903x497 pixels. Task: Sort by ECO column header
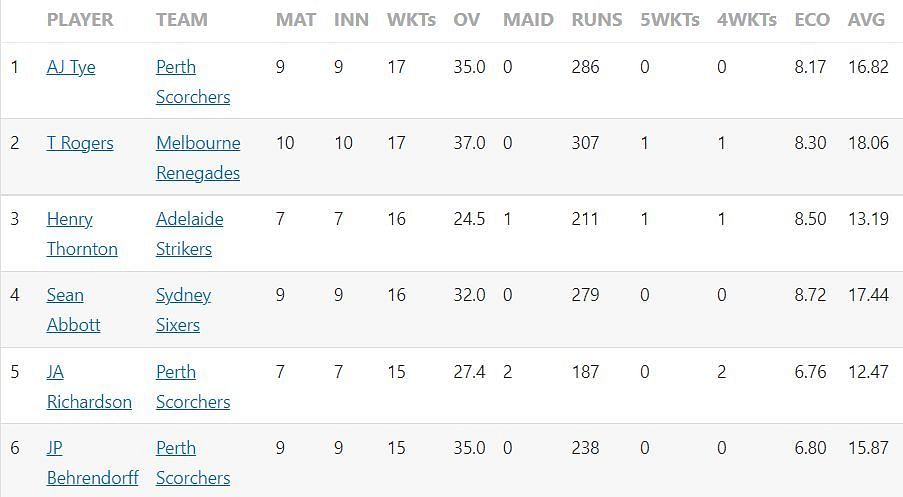coord(812,20)
